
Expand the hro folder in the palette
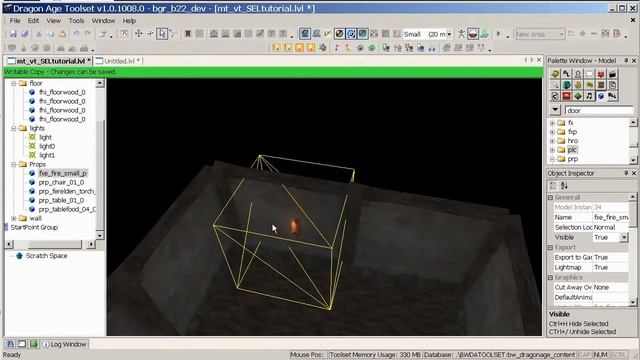(x=552, y=141)
